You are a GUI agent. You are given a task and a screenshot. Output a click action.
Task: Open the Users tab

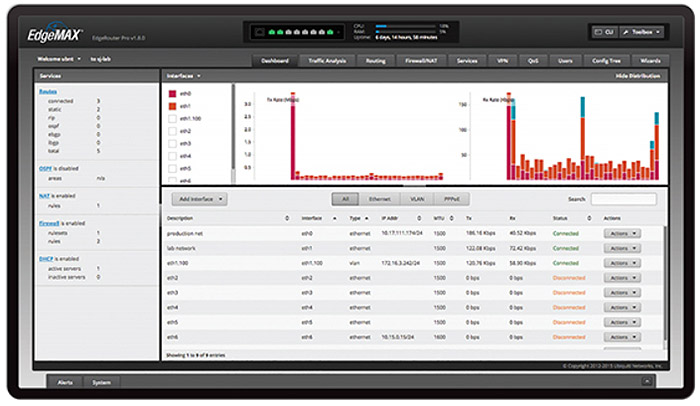pyautogui.click(x=565, y=61)
